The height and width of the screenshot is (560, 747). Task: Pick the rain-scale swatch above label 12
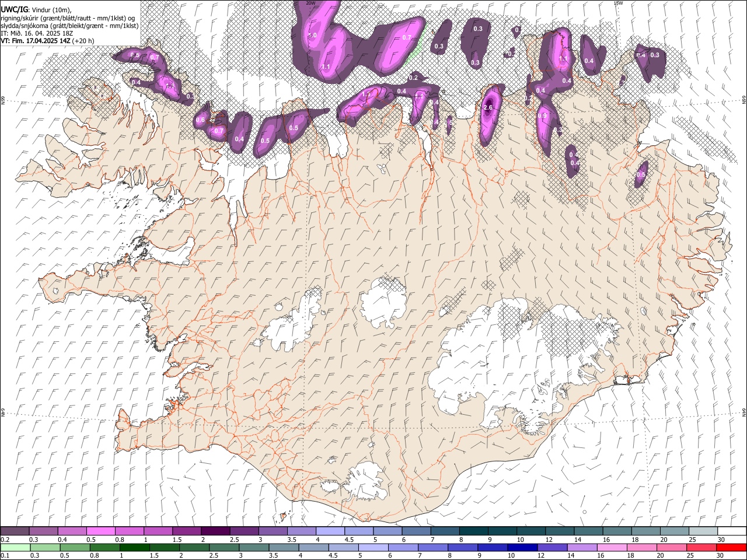point(552,547)
